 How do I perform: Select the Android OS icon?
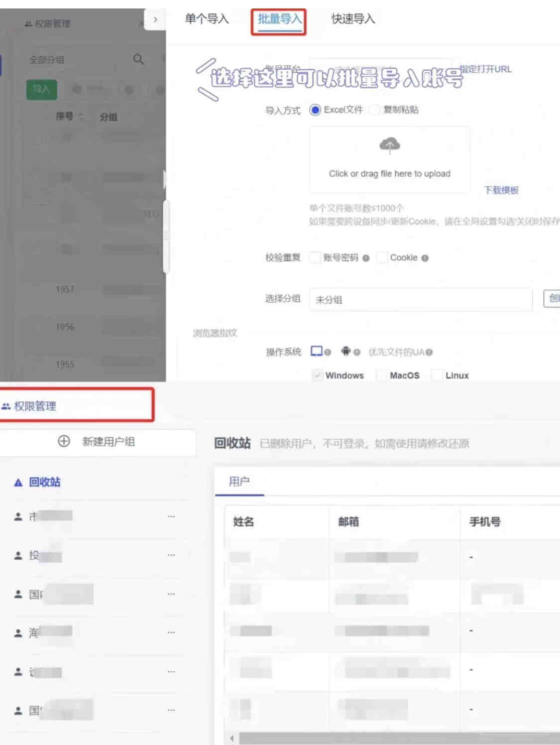click(x=346, y=351)
